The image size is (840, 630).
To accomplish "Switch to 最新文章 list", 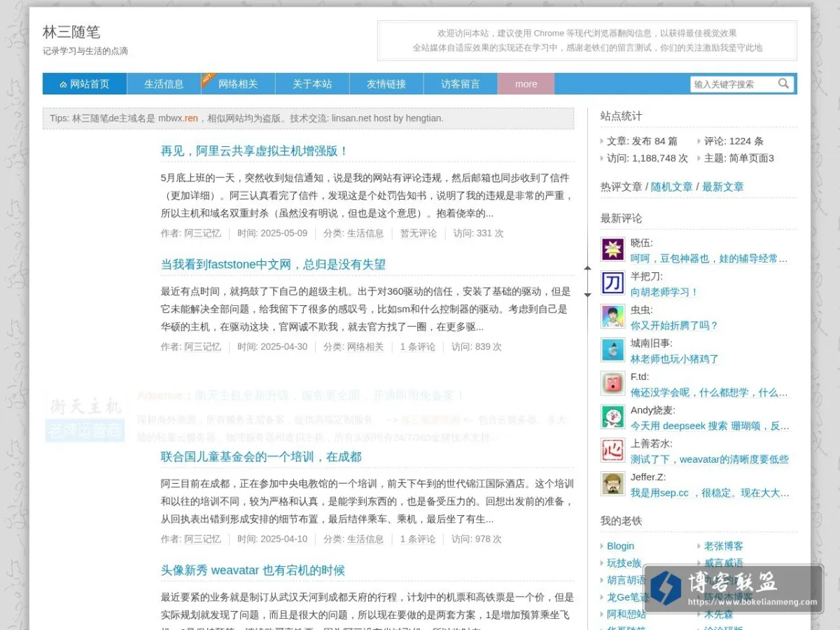I will 723,187.
